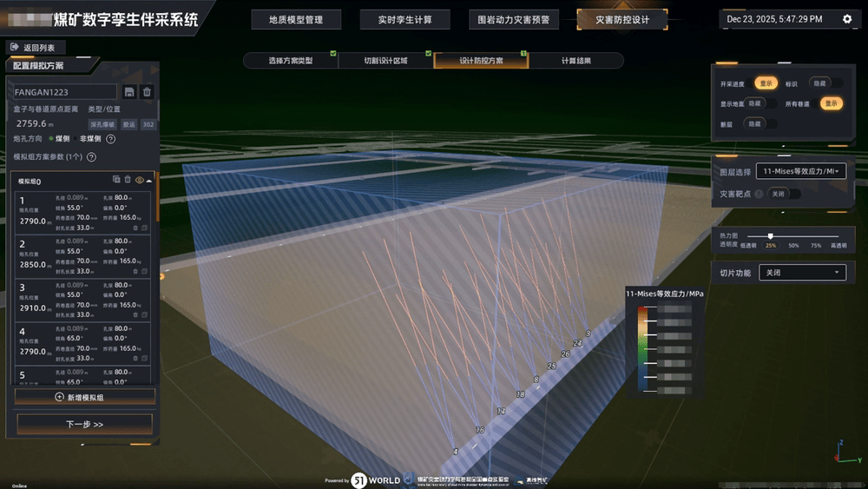Viewport: 868px width, 489px height.
Task: Delete 模拟组0 with its trash icon
Action: click(128, 180)
